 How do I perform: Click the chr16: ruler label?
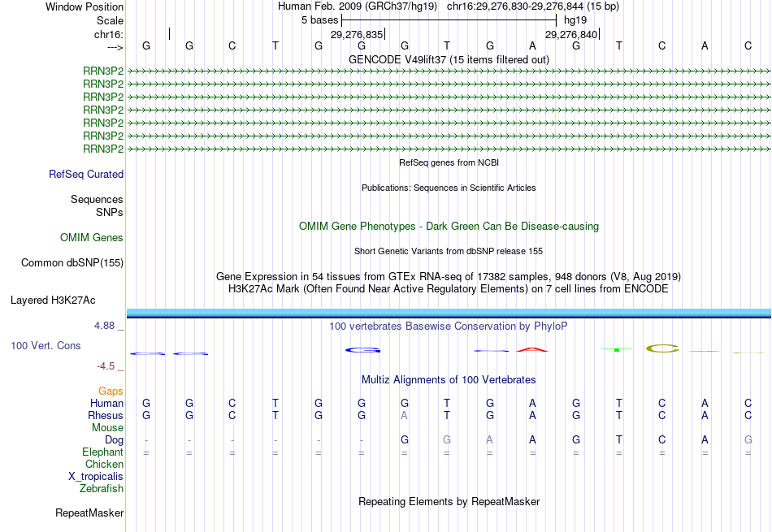click(108, 34)
